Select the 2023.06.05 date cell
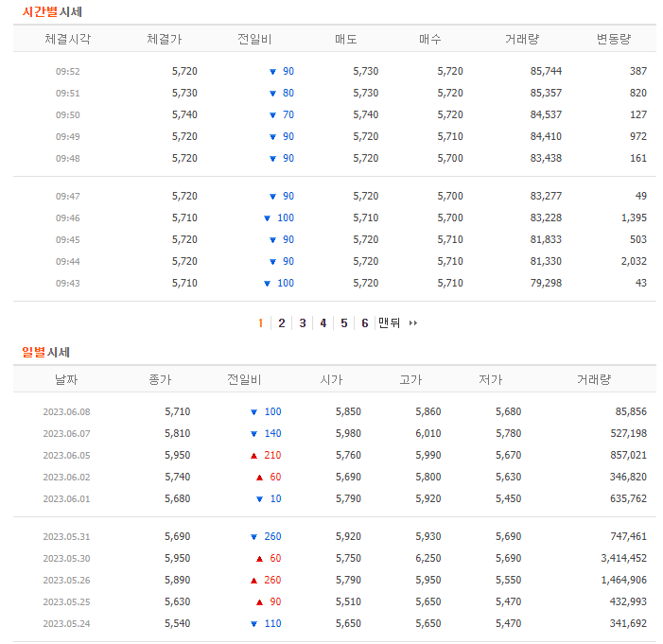Image resolution: width=663 pixels, height=644 pixels. pos(66,456)
